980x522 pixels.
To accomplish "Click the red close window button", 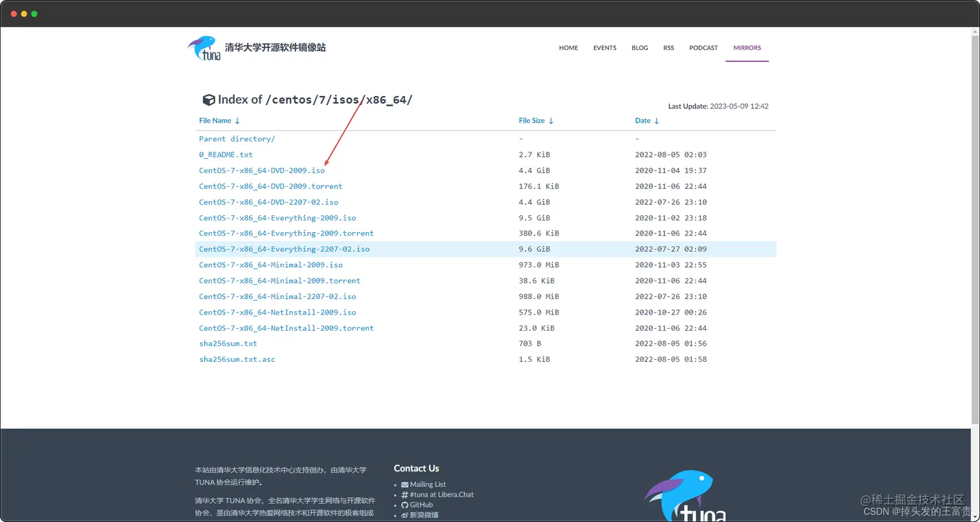I will (x=14, y=14).
